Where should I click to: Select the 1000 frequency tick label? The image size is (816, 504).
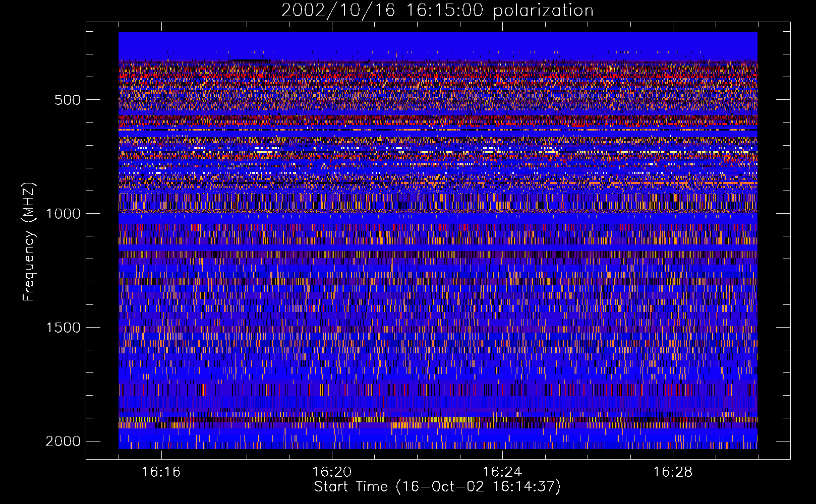click(63, 214)
